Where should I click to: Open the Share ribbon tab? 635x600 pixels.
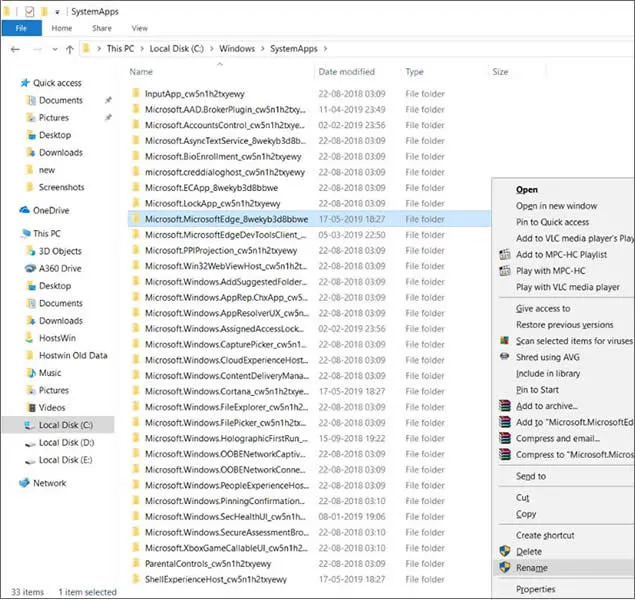coord(102,28)
